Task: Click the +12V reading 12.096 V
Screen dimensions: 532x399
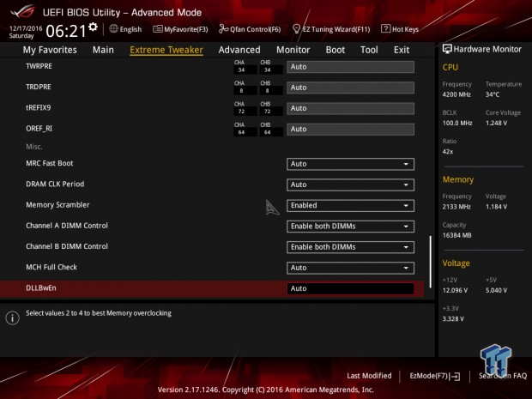Action: click(x=455, y=291)
